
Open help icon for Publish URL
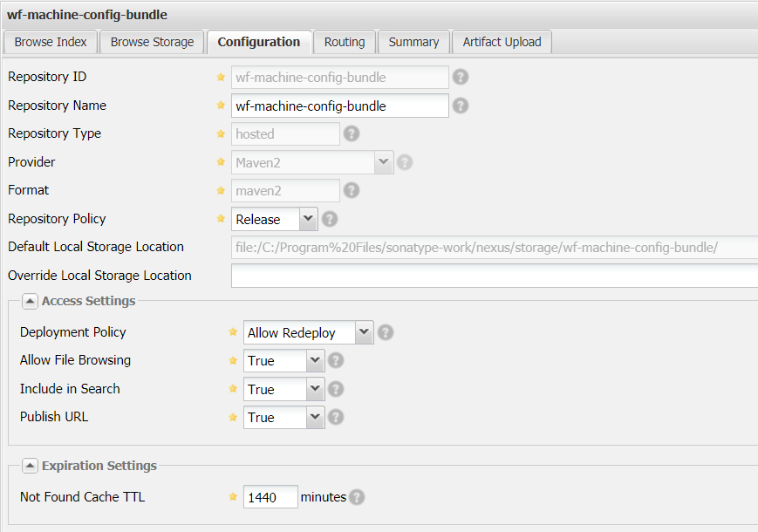click(x=336, y=417)
